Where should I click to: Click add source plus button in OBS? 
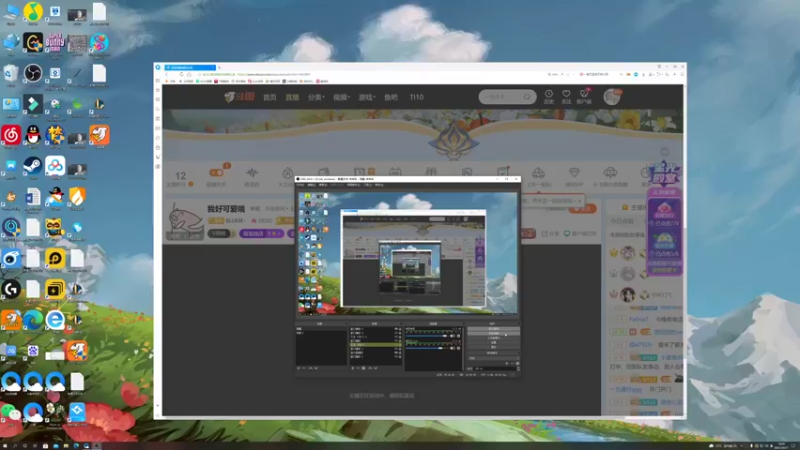click(x=353, y=368)
